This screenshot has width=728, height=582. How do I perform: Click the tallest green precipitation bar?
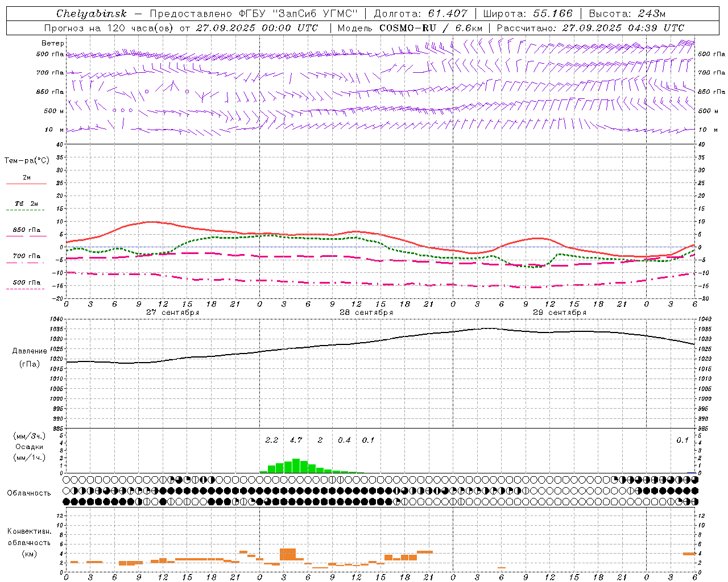point(296,466)
